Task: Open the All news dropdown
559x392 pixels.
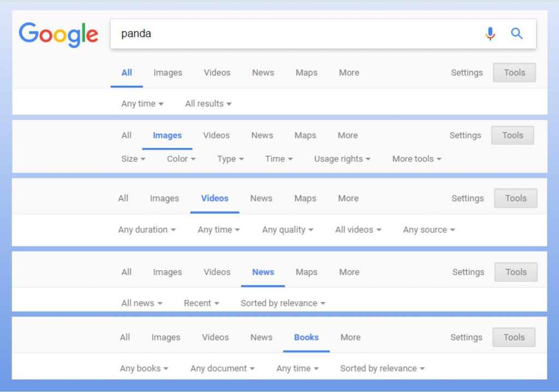Action: click(x=142, y=303)
